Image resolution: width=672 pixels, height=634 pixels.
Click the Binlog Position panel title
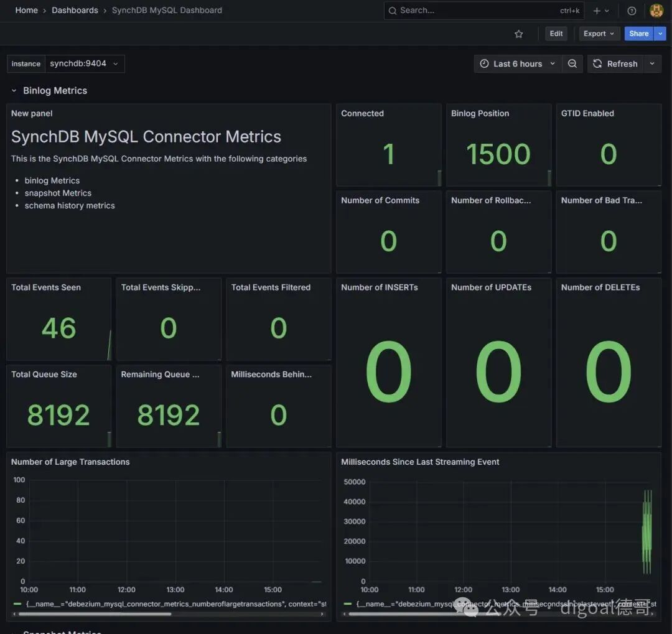(x=480, y=114)
